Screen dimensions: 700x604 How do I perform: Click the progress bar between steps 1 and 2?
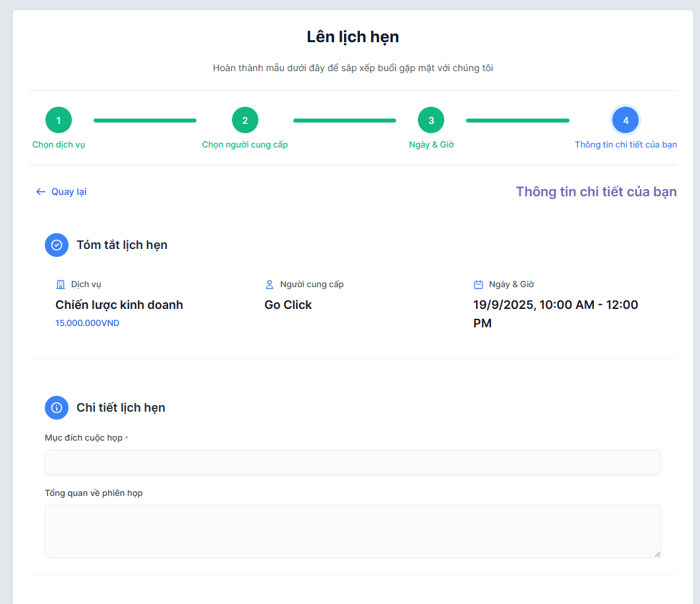[145, 121]
